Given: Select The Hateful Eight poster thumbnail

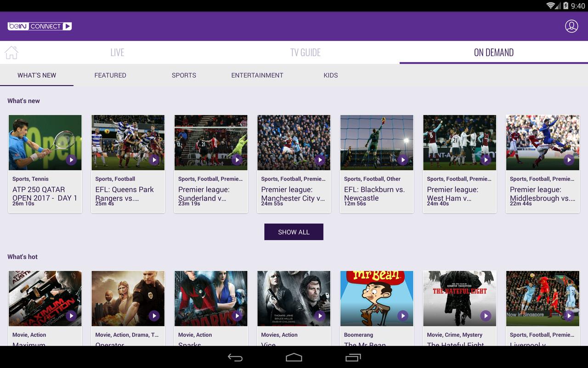Looking at the screenshot, I should (x=459, y=299).
